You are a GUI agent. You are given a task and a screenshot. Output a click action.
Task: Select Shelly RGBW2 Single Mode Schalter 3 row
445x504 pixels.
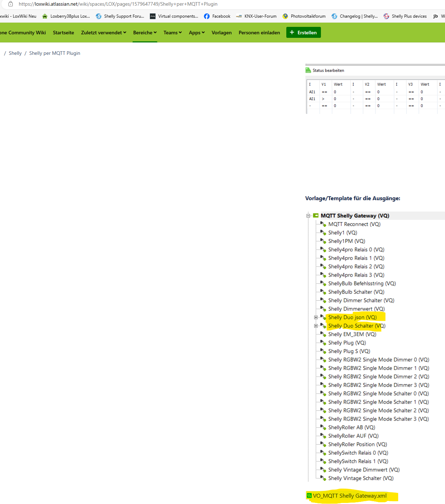[x=379, y=419]
